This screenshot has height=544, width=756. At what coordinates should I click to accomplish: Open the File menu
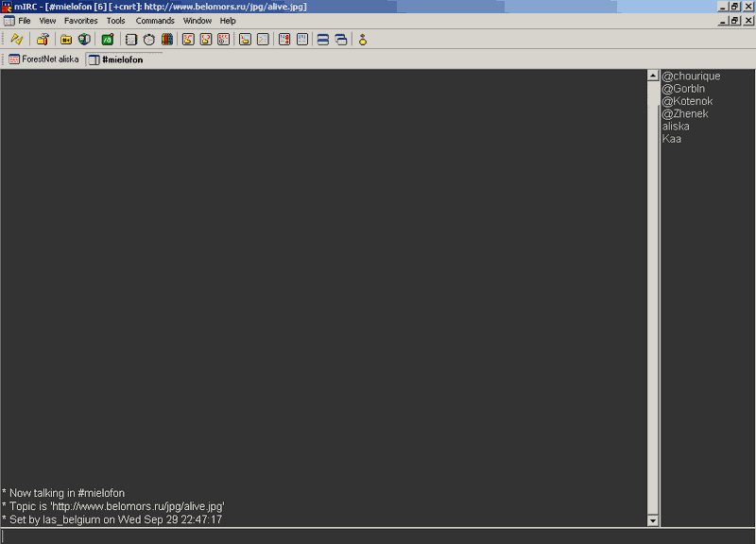[x=25, y=21]
